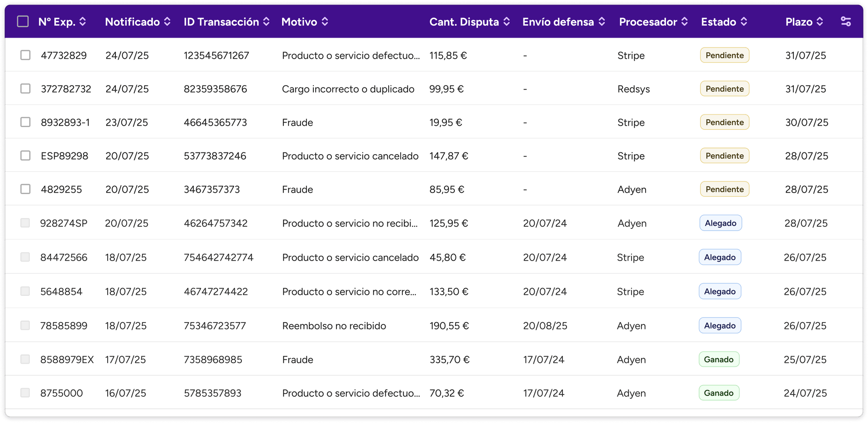Sort by Motivo column arrows
868x423 pixels.
click(x=325, y=21)
